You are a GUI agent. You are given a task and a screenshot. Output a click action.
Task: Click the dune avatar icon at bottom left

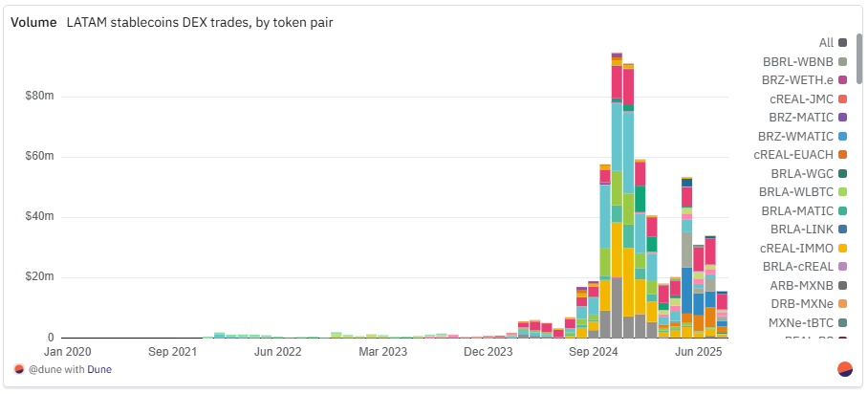click(x=19, y=369)
